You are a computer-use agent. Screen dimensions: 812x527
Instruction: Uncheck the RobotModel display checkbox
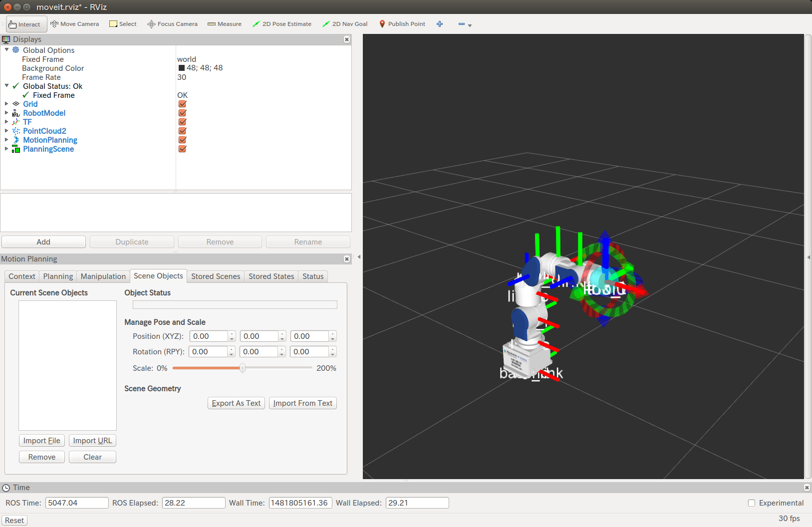(182, 113)
